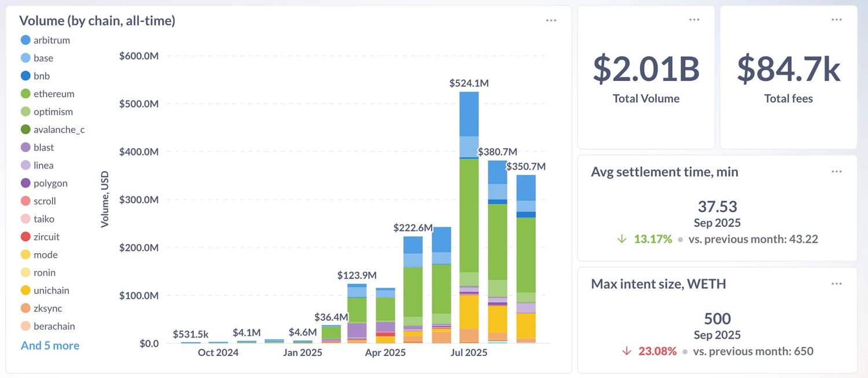
Task: Click the bnb legend color dot
Action: point(25,76)
